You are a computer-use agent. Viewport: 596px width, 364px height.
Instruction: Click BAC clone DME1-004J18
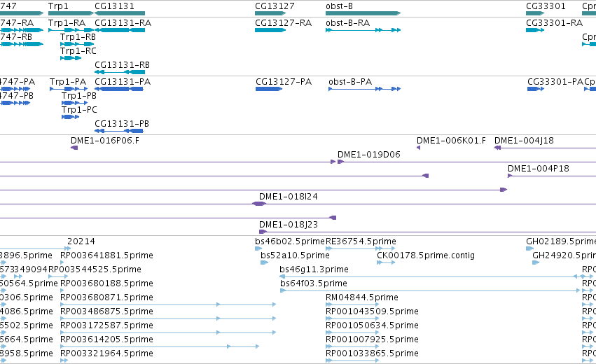coord(545,148)
